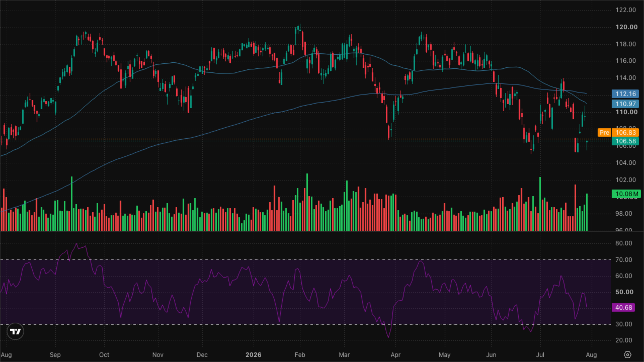Click the 110.97 moving average label

(625, 104)
